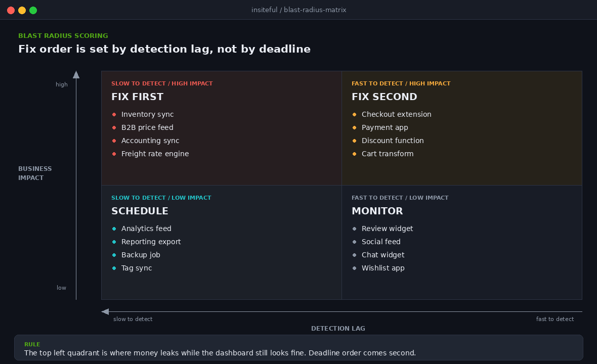
Task: Click the SLOW TO DETECT / HIGH IMPACT label
Action: tap(162, 83)
